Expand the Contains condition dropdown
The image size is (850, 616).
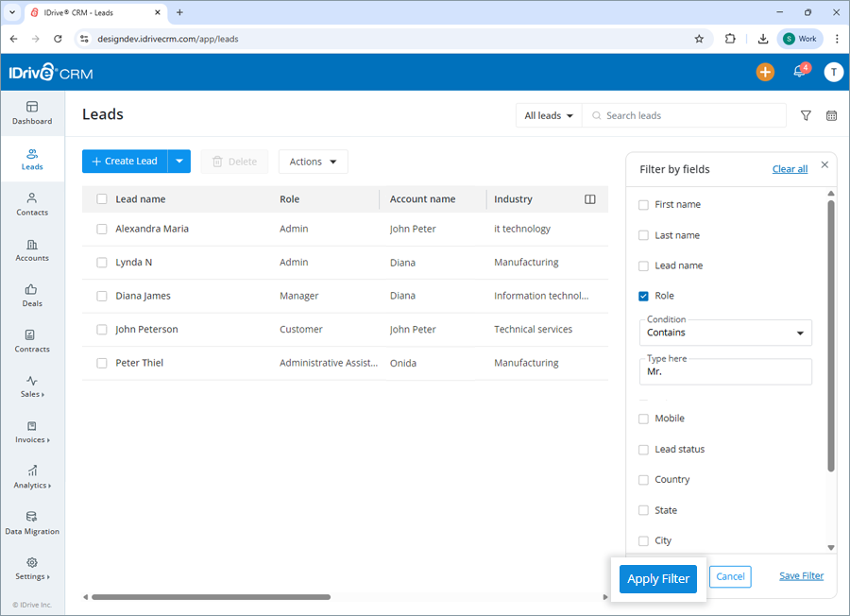(725, 333)
